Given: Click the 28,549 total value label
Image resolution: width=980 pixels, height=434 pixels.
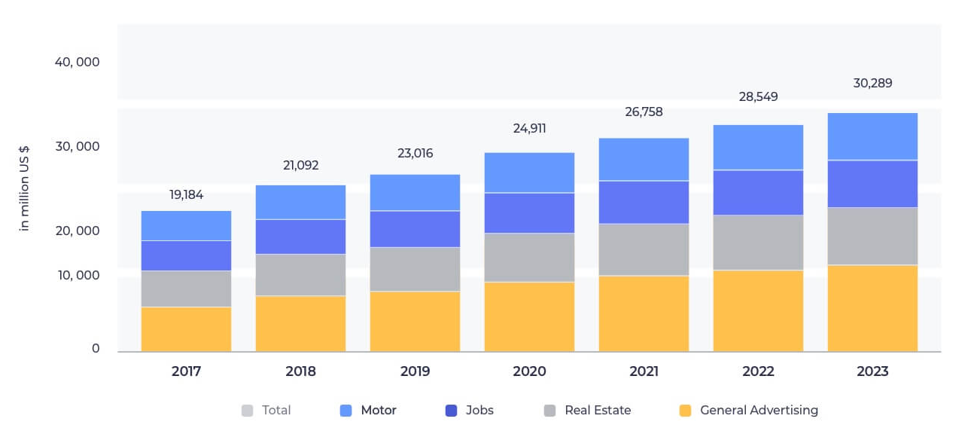Looking at the screenshot, I should pos(758,96).
